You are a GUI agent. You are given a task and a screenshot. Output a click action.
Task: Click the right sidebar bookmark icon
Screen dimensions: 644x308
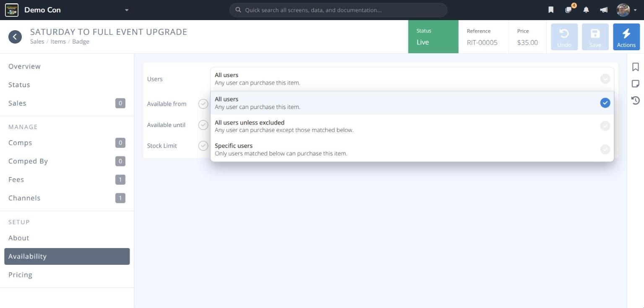click(636, 67)
